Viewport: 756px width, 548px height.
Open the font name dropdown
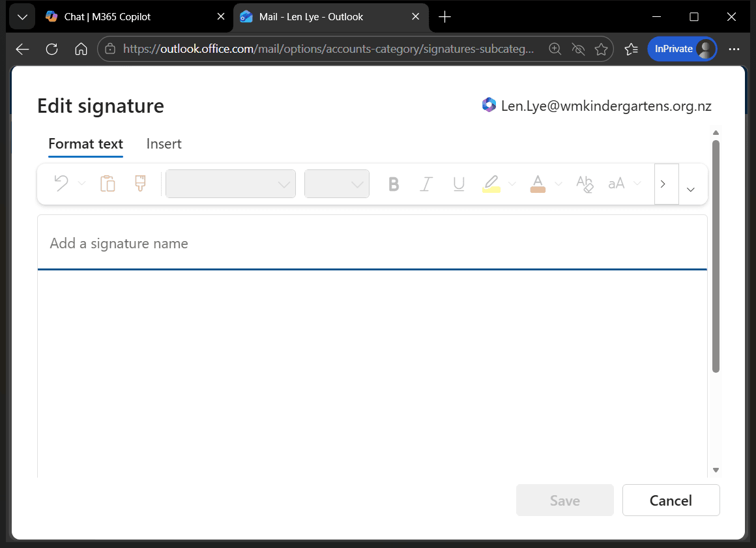point(231,184)
